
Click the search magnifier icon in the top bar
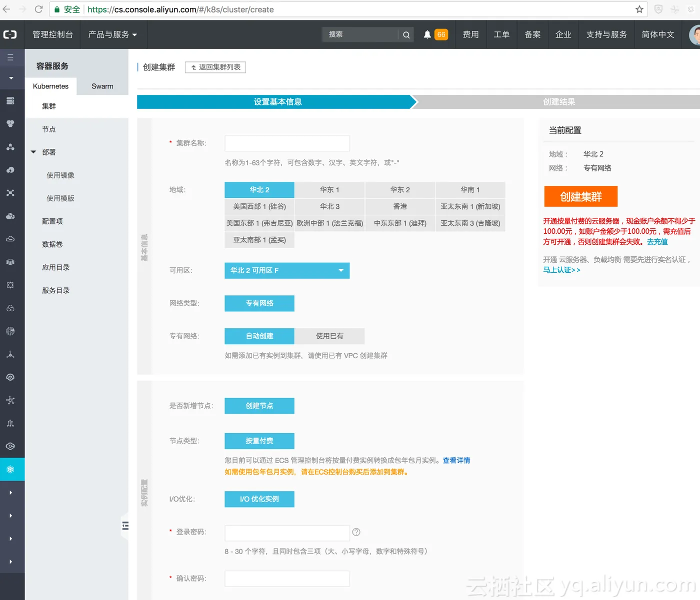[x=406, y=34]
